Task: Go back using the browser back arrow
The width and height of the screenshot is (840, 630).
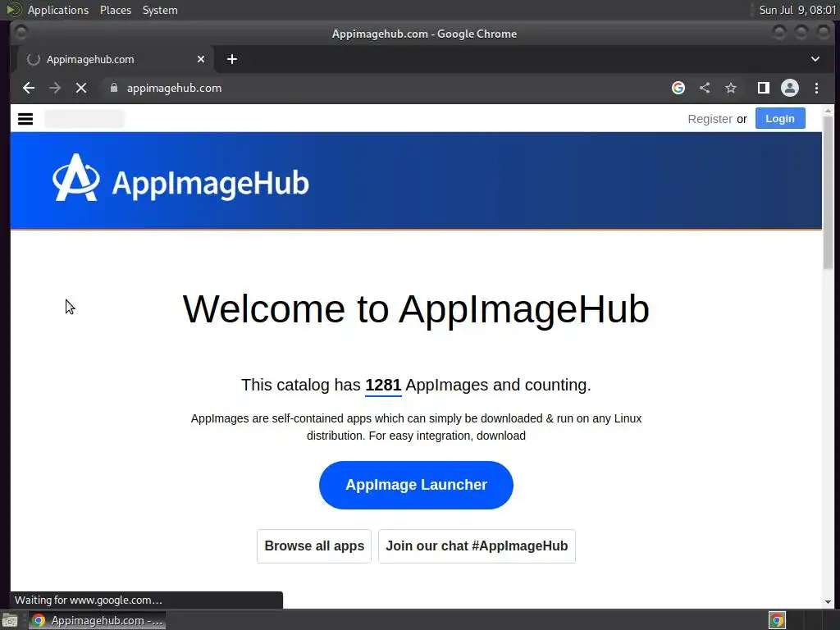Action: point(29,88)
